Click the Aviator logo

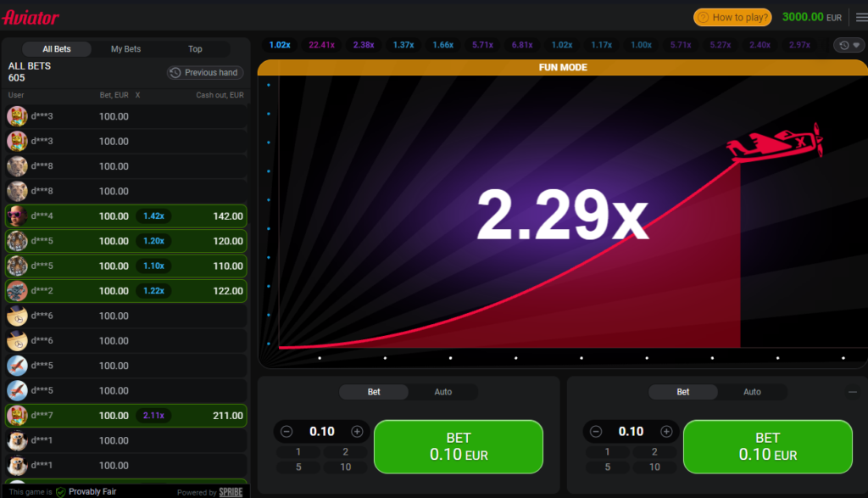31,18
